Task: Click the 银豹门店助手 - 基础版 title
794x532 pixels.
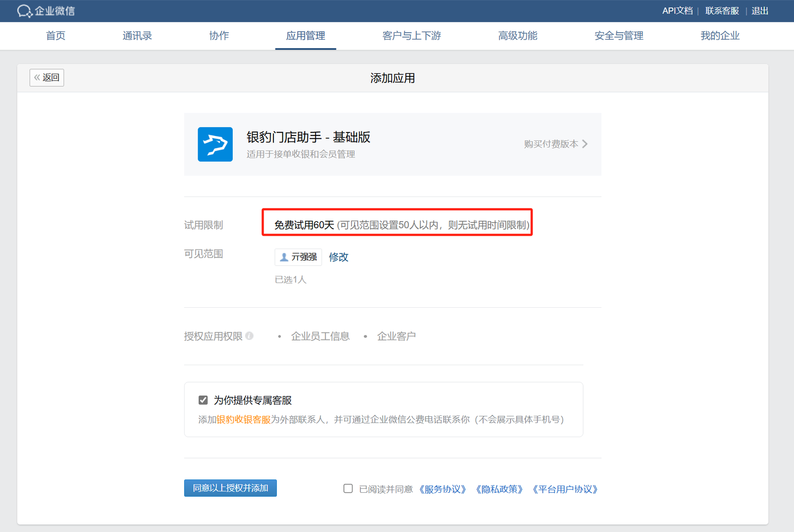Action: [x=309, y=137]
